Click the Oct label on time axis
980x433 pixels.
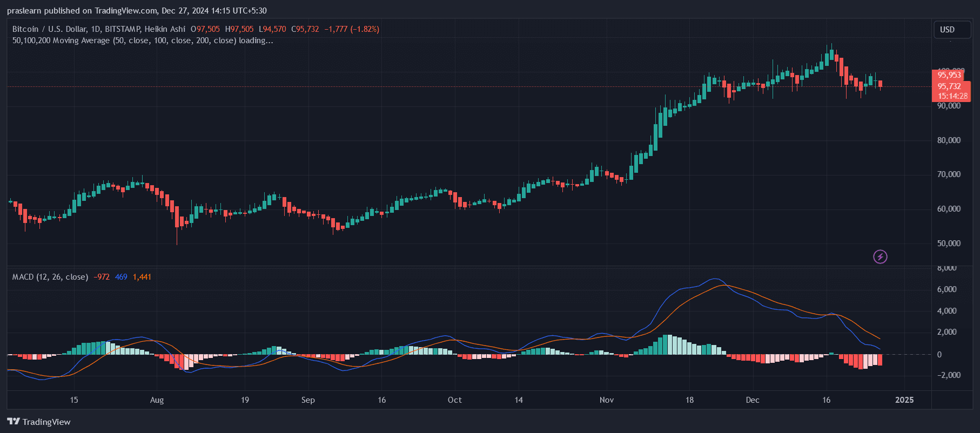point(455,400)
